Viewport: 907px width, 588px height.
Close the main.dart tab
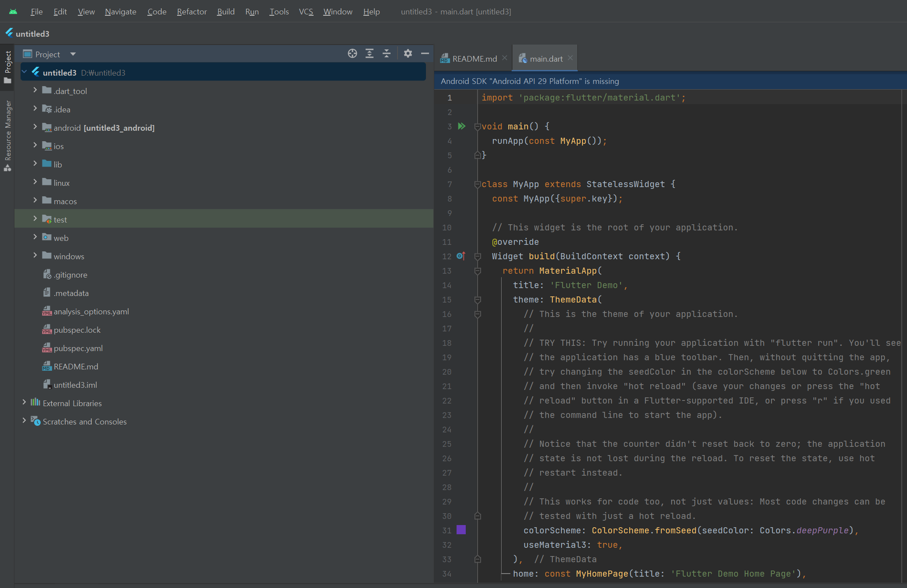point(570,58)
